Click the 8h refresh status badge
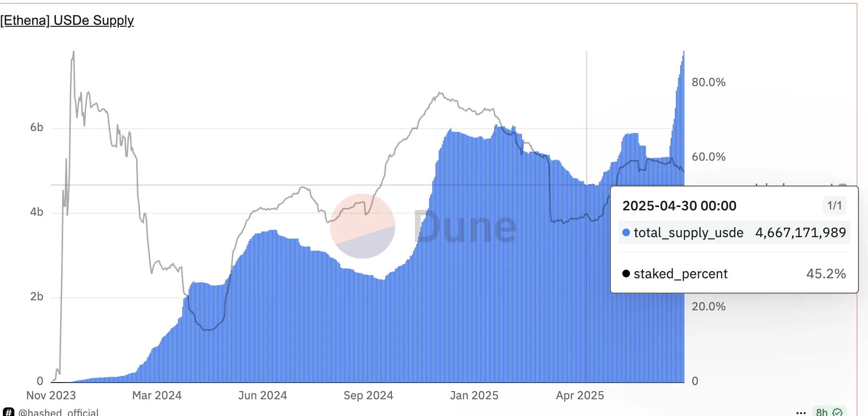This screenshot has height=416, width=868. click(829, 412)
